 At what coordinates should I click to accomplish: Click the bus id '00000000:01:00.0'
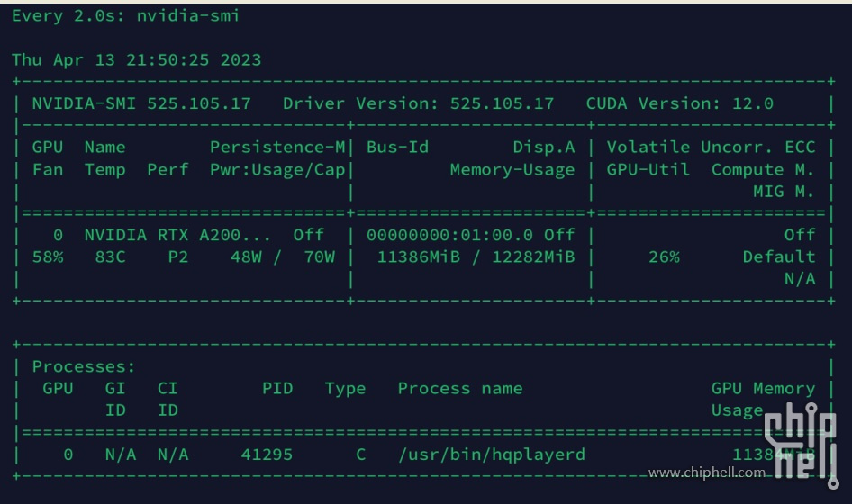[450, 235]
